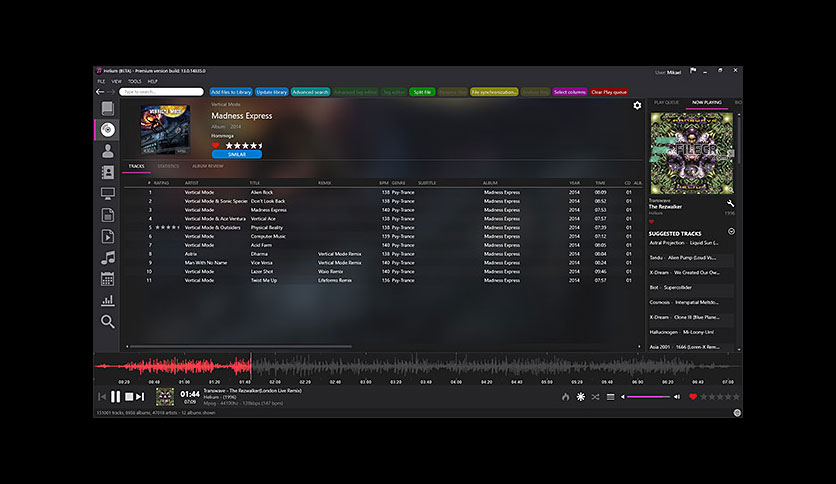Click the volume speaker icon
Image resolution: width=836 pixels, height=484 pixels.
677,397
